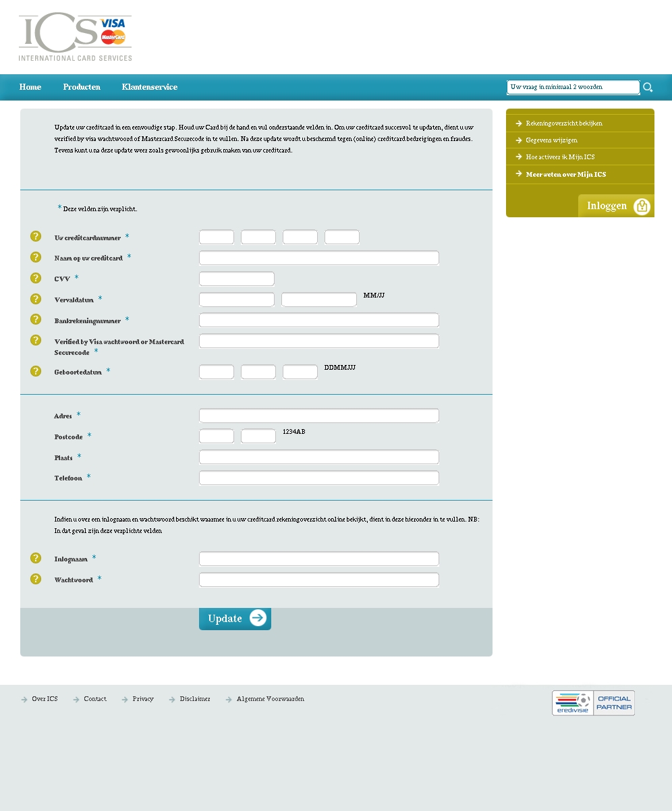The image size is (672, 811).
Task: Open the Home menu item
Action: [x=30, y=87]
